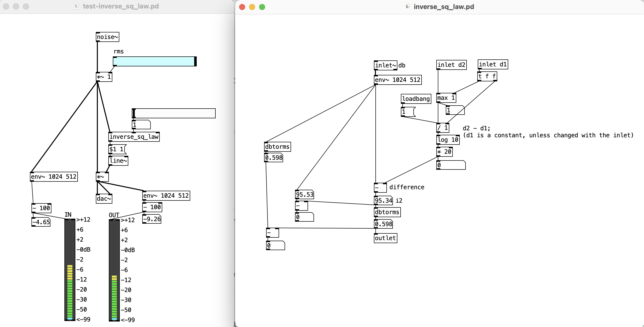The width and height of the screenshot is (644, 327).
Task: Select the log 10 object
Action: 448,140
